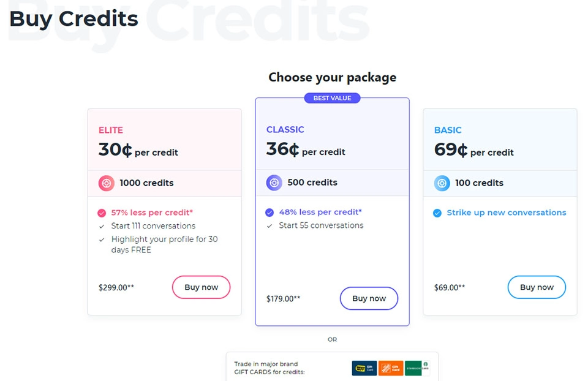Select the Best Buy gift card icon

point(364,368)
